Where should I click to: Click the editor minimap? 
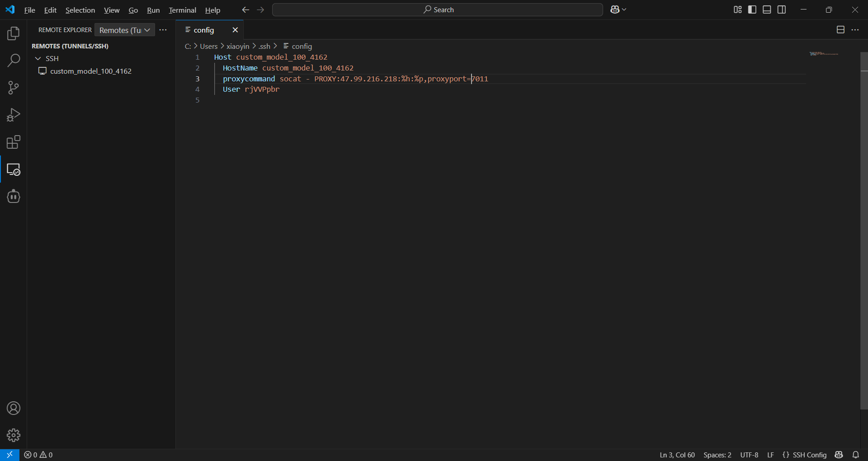coord(824,54)
